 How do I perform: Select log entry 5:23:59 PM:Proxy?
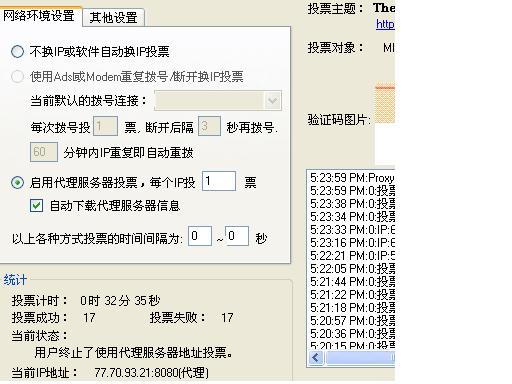[352, 177]
